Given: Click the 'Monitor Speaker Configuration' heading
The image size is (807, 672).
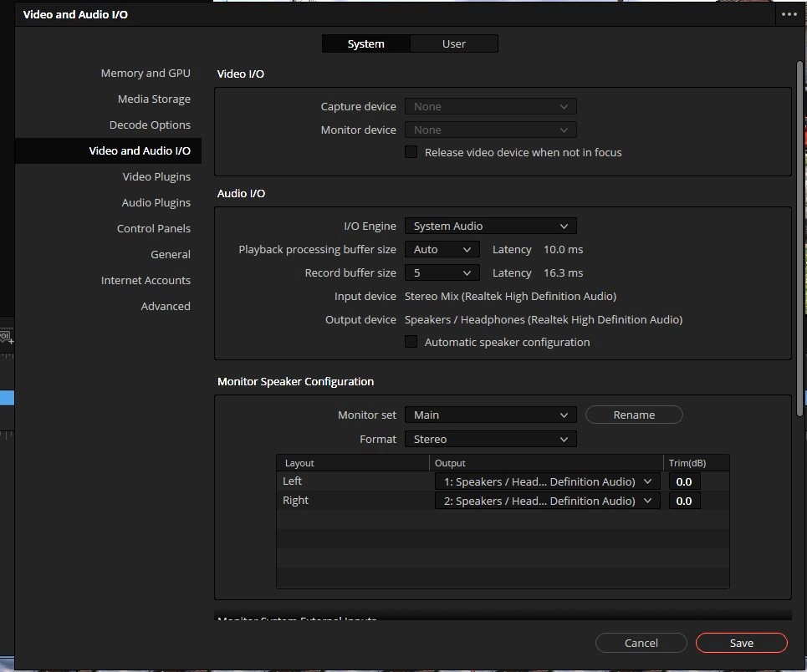Looking at the screenshot, I should [x=295, y=381].
